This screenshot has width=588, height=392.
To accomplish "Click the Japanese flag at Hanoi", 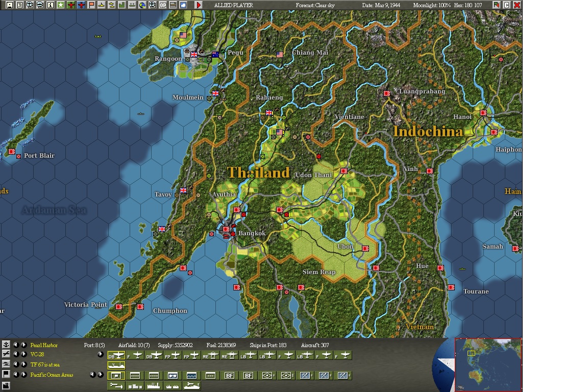I will [483, 112].
